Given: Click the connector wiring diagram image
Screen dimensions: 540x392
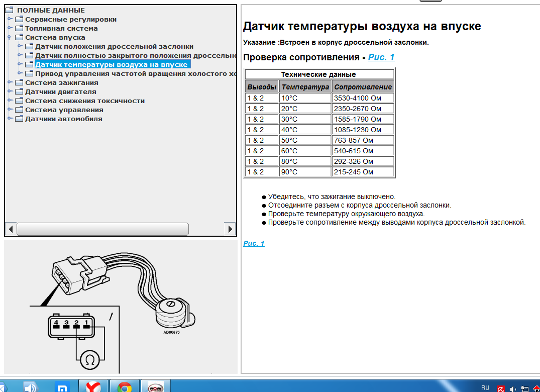Looking at the screenshot, I should point(121,307).
